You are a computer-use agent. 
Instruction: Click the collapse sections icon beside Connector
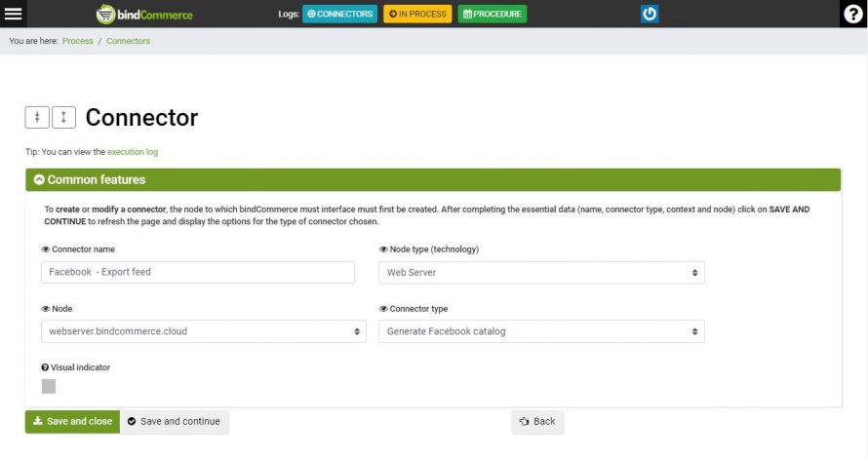[37, 117]
